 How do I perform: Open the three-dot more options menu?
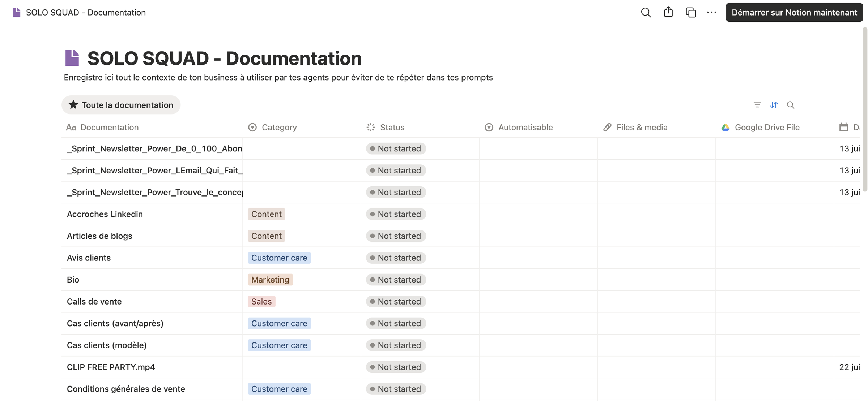(x=711, y=13)
